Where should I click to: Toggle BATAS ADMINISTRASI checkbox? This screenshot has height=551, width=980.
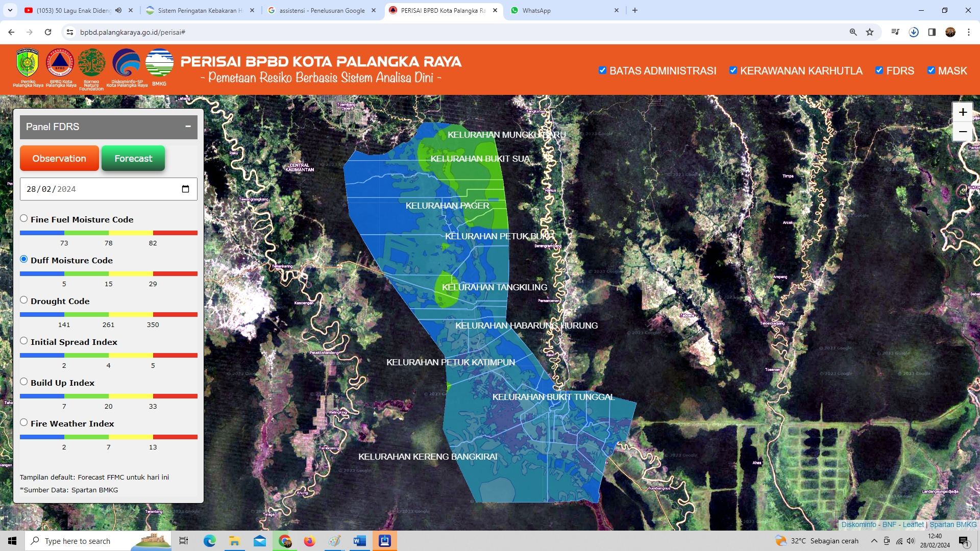pyautogui.click(x=602, y=70)
